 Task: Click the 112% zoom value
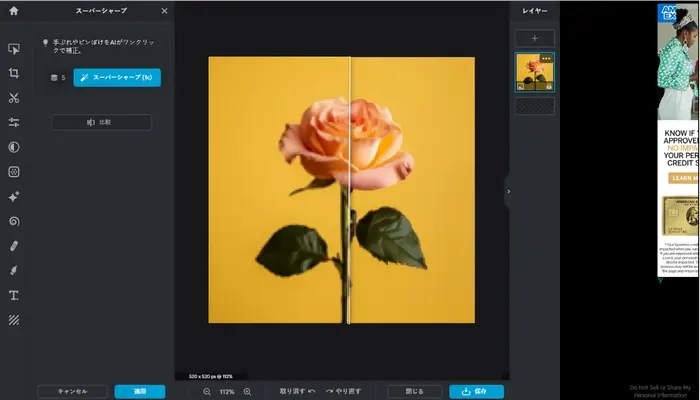[x=227, y=392]
